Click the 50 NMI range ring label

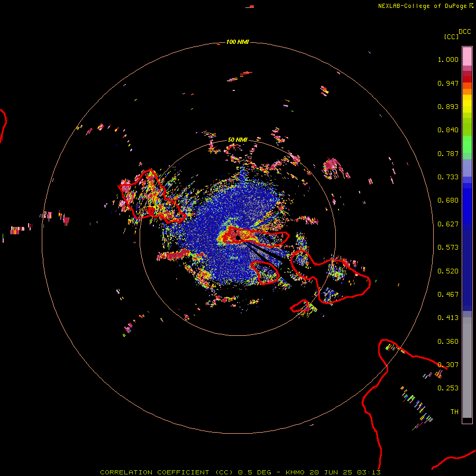pos(237,140)
